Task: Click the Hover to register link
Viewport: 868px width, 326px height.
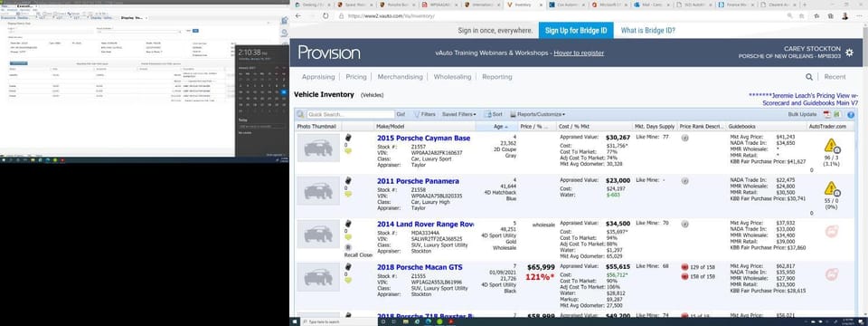Action: click(x=579, y=53)
